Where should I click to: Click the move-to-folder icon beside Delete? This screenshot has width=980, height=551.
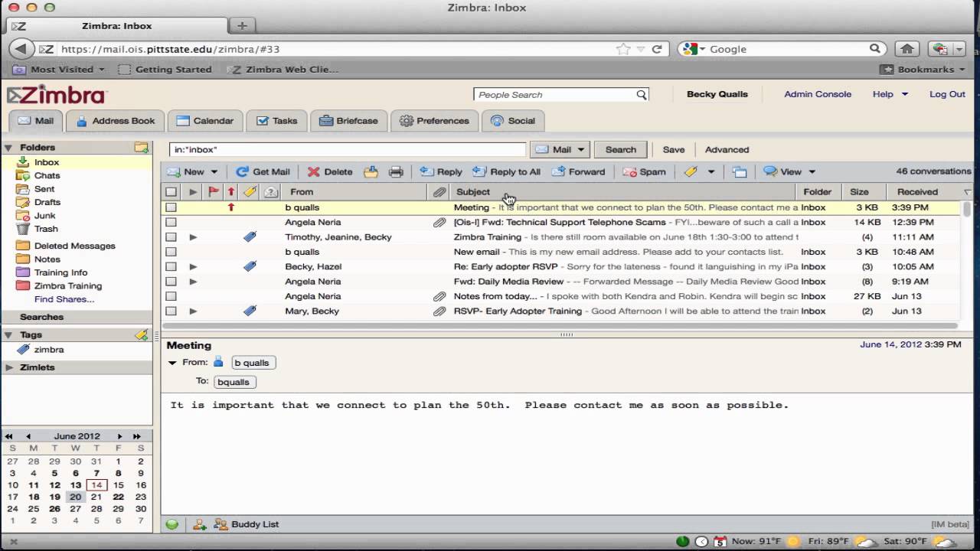click(371, 172)
